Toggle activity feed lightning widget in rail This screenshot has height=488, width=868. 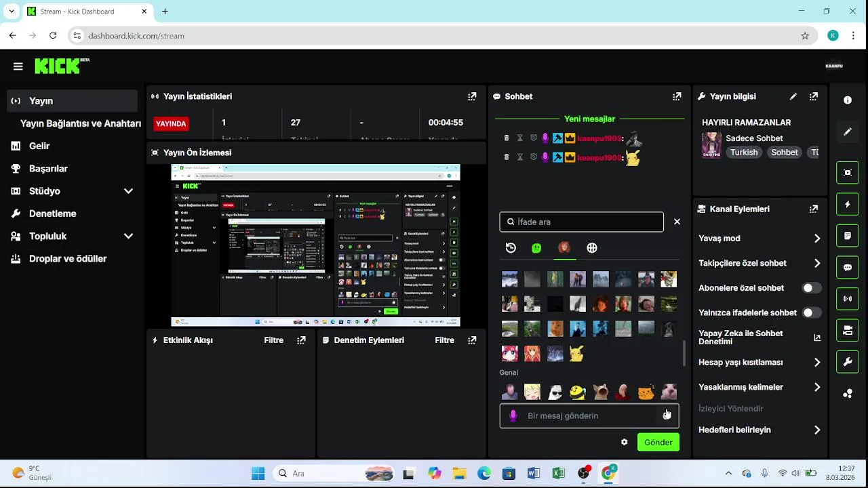pos(848,204)
